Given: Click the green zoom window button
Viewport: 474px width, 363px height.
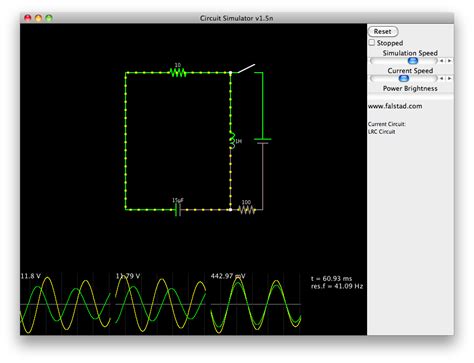Looking at the screenshot, I should [49, 18].
